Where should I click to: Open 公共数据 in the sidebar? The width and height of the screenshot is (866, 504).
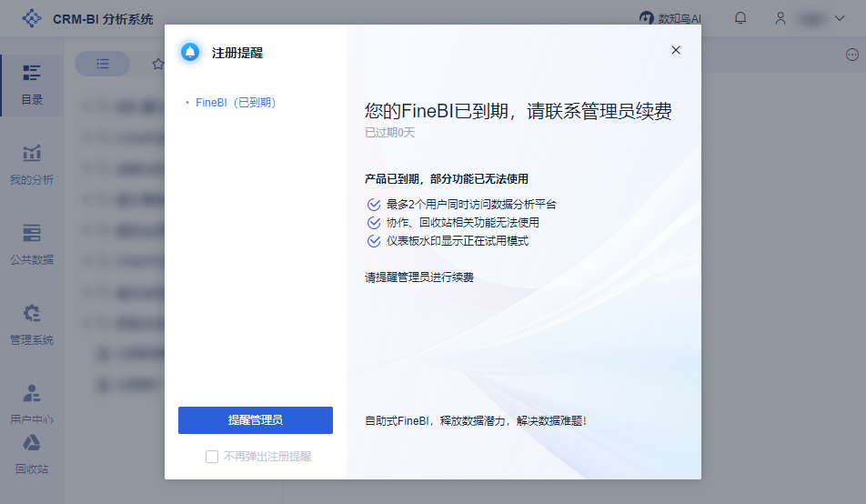pos(32,246)
